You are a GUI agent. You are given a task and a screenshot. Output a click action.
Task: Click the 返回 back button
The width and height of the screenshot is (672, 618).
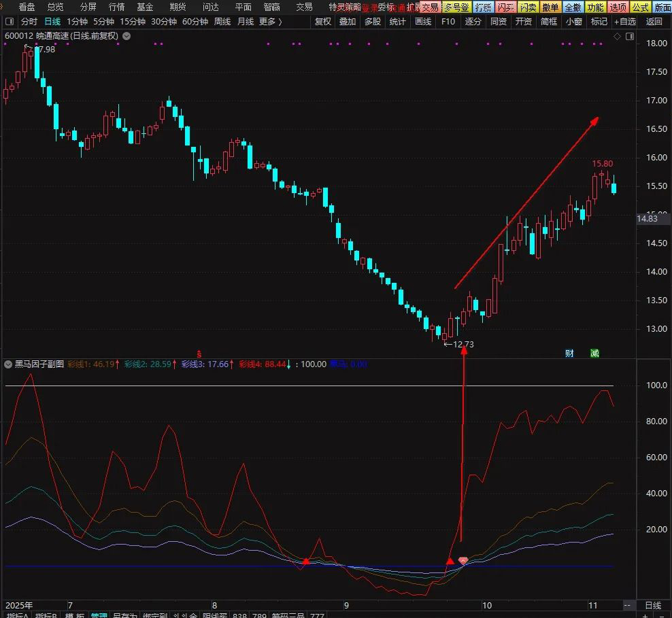coord(654,21)
